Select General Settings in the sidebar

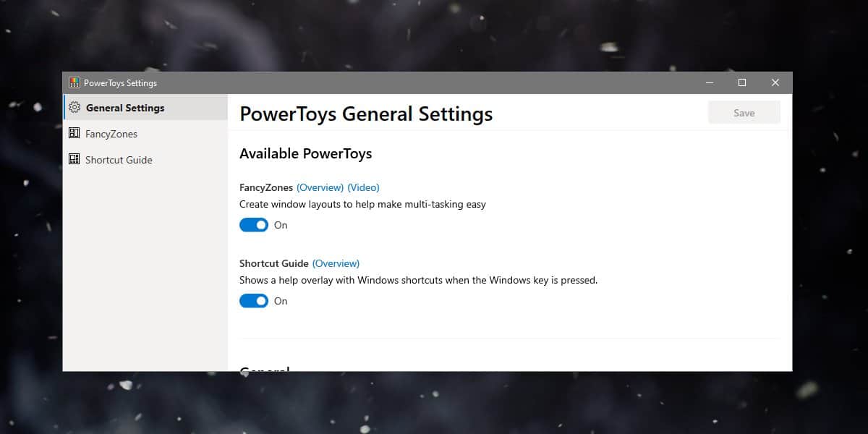click(x=123, y=106)
